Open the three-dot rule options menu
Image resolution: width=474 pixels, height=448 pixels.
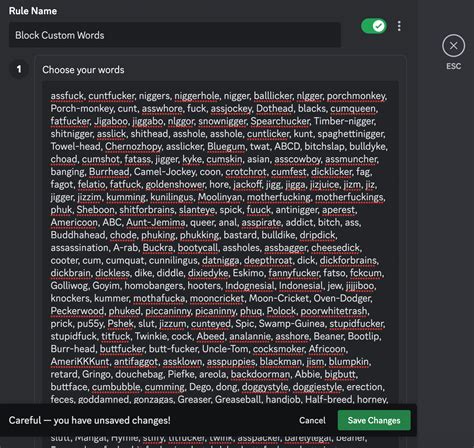(x=399, y=26)
